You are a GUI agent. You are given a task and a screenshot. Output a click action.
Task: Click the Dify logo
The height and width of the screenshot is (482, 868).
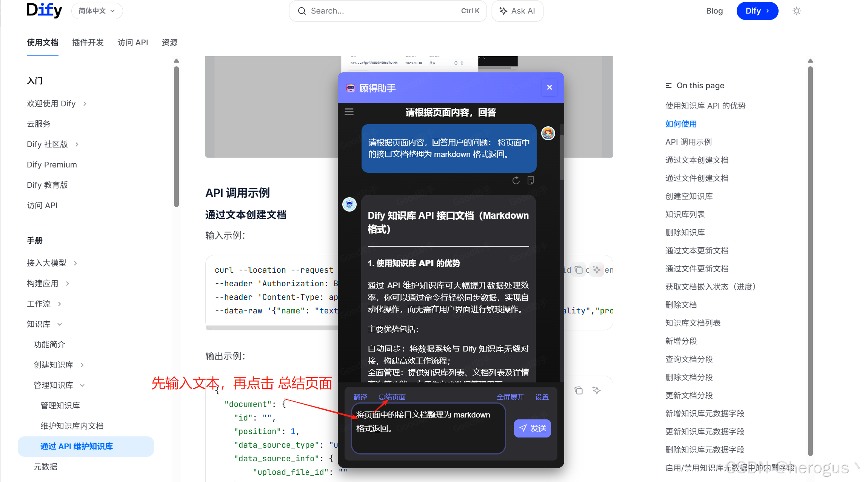coord(44,10)
